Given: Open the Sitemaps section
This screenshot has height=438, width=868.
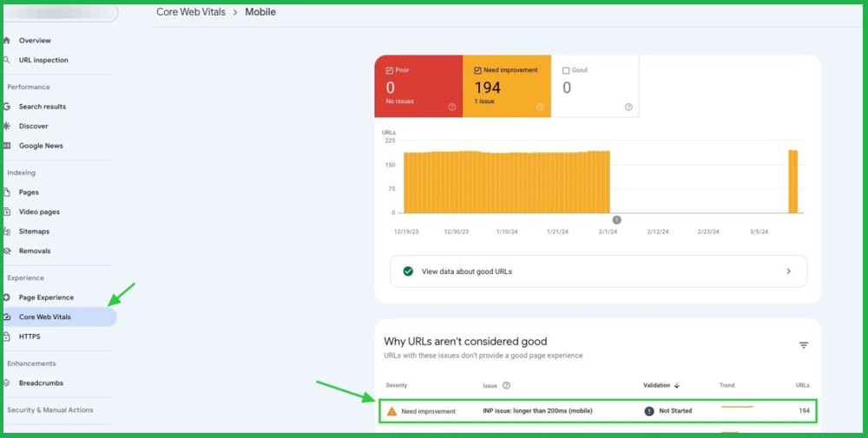Looking at the screenshot, I should point(35,232).
